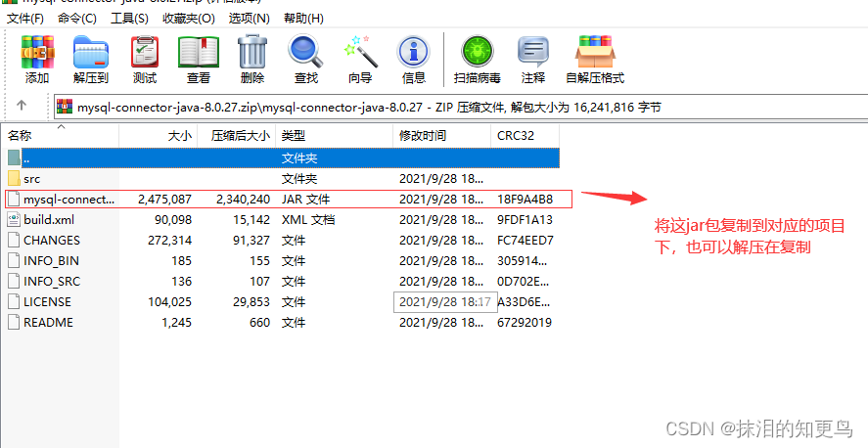
Task: Click the packed size 2,340,240
Action: pyautogui.click(x=243, y=200)
